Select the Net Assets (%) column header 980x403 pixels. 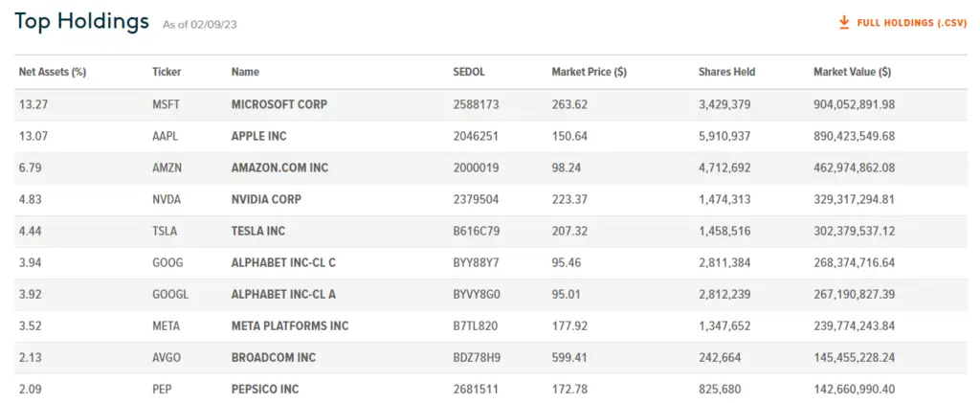[53, 72]
